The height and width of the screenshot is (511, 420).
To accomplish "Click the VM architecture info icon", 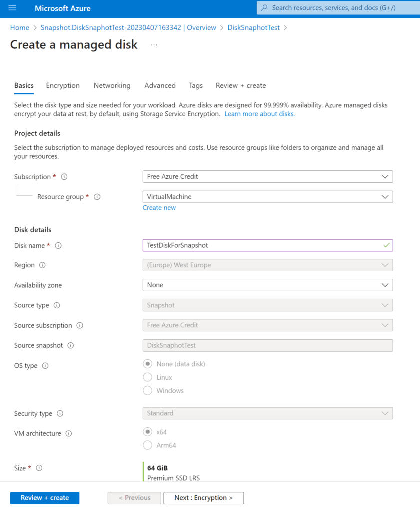I will (x=69, y=434).
